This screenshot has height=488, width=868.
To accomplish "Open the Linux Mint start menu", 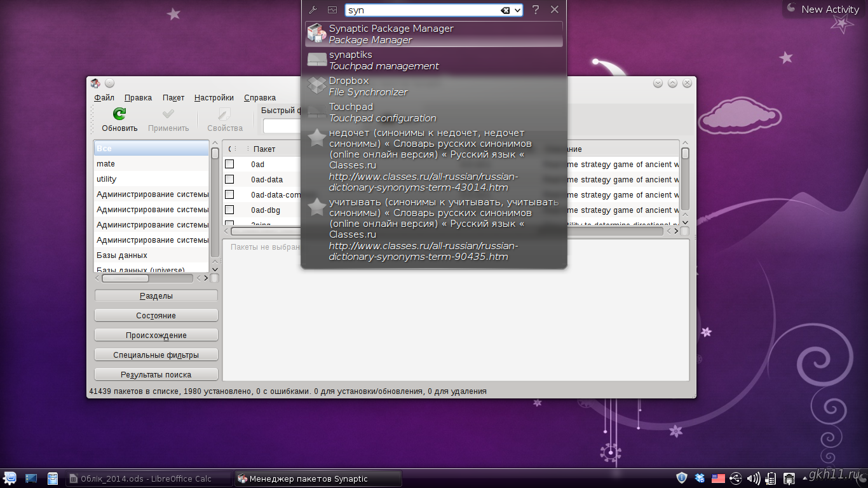I will click(10, 478).
